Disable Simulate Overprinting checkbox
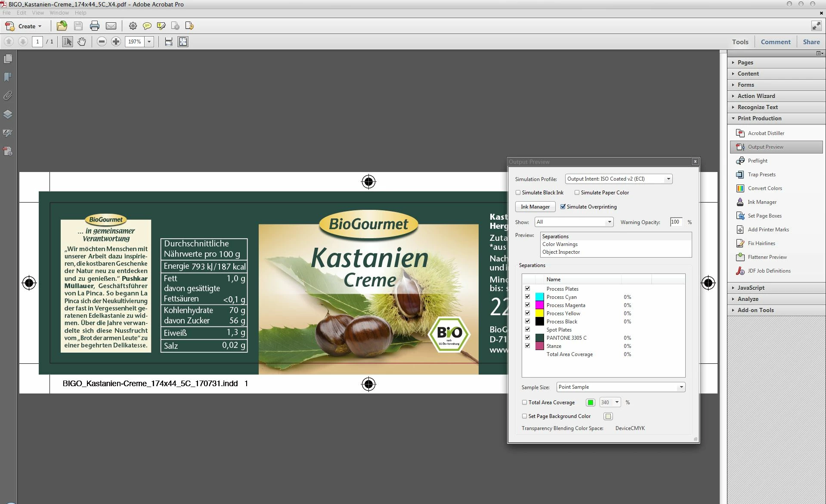 (563, 207)
